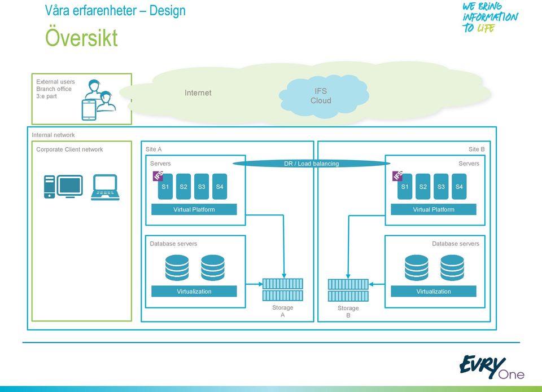Click the '3:e part' text
This screenshot has height=392, width=542.
47,96
